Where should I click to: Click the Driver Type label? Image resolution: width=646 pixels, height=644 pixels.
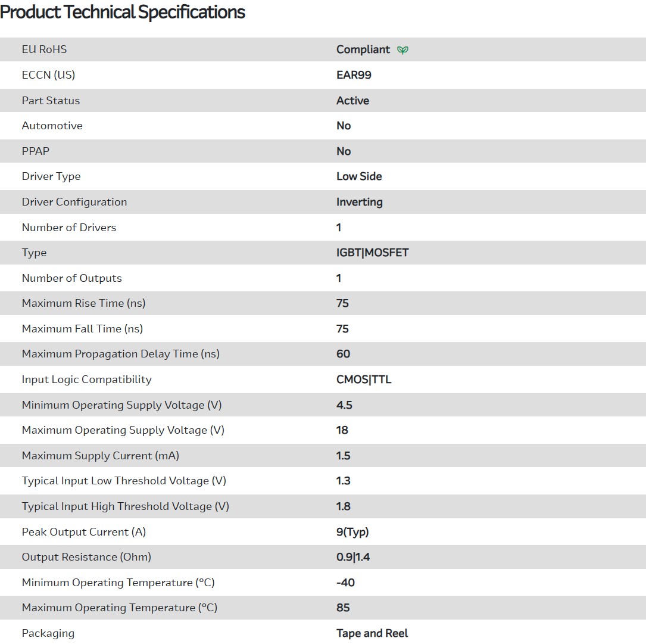(51, 176)
